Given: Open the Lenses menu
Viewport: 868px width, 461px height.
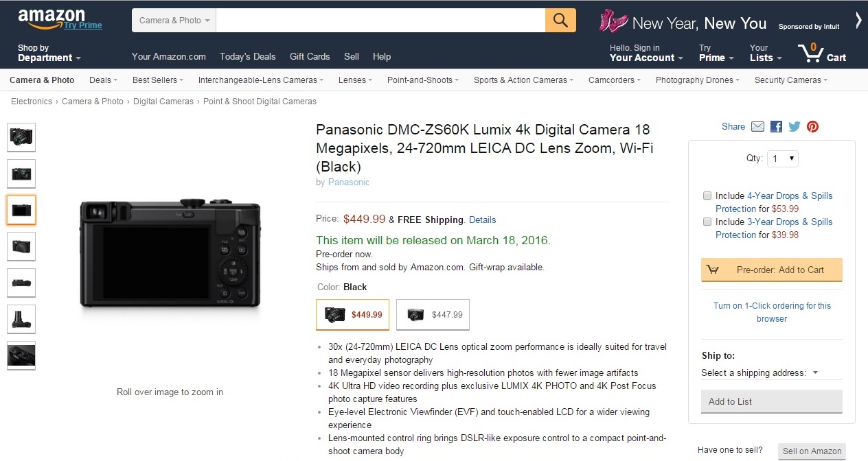Looking at the screenshot, I should tap(356, 80).
